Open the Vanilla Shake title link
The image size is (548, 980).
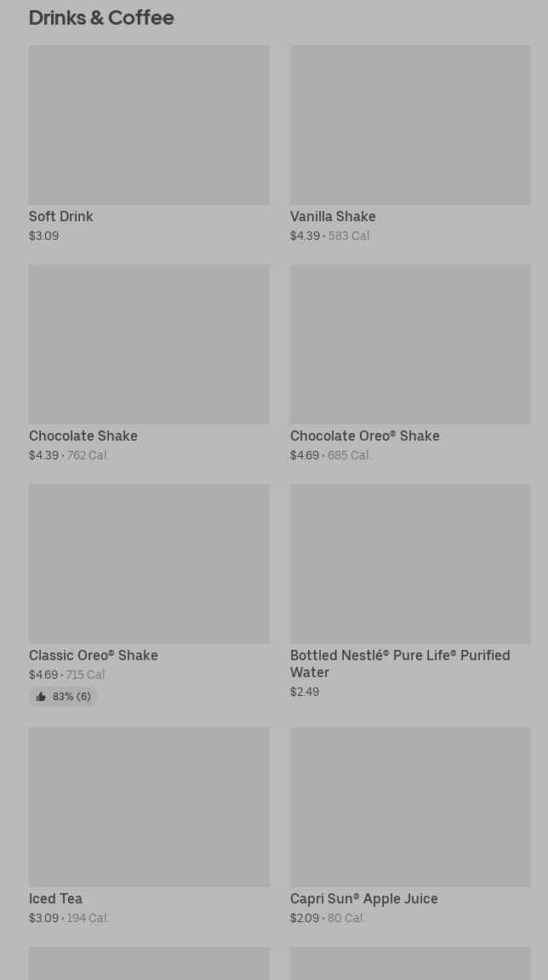[333, 217]
